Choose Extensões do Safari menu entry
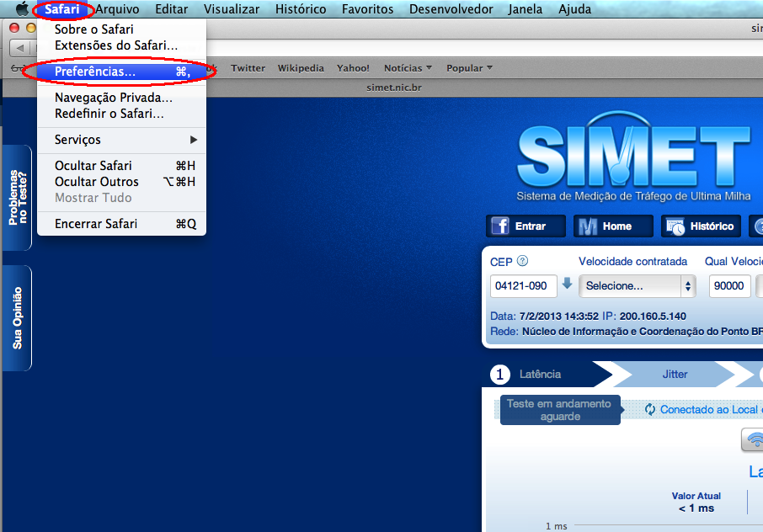The image size is (763, 532). [121, 45]
